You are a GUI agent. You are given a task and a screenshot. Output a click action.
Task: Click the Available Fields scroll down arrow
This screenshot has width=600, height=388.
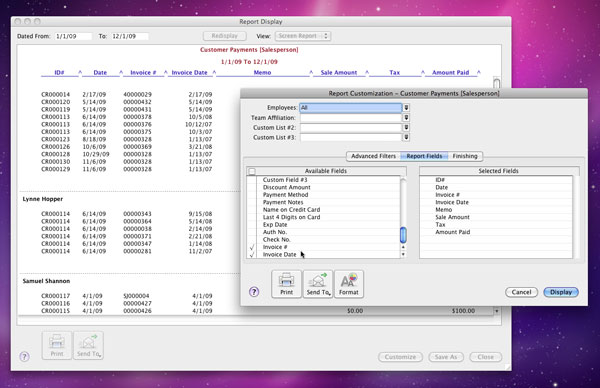point(403,254)
